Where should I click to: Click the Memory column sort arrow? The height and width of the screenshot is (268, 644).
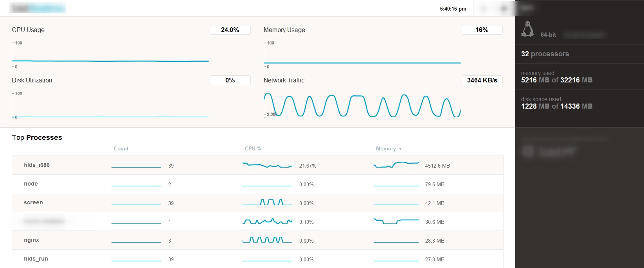coord(400,149)
